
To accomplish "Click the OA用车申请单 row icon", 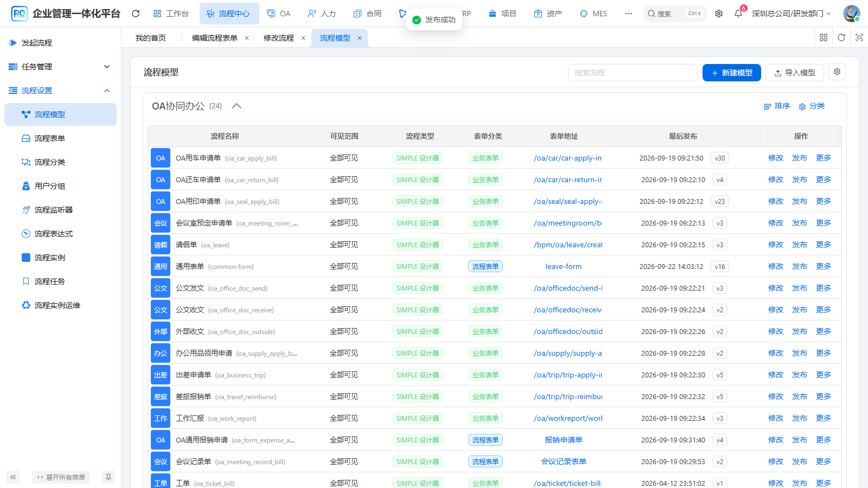I will pos(161,158).
